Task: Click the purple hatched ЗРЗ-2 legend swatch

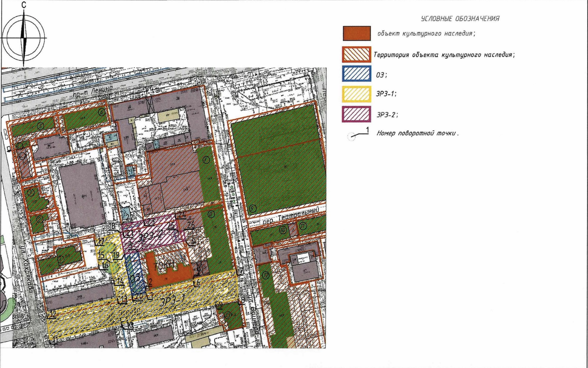Action: [357, 114]
